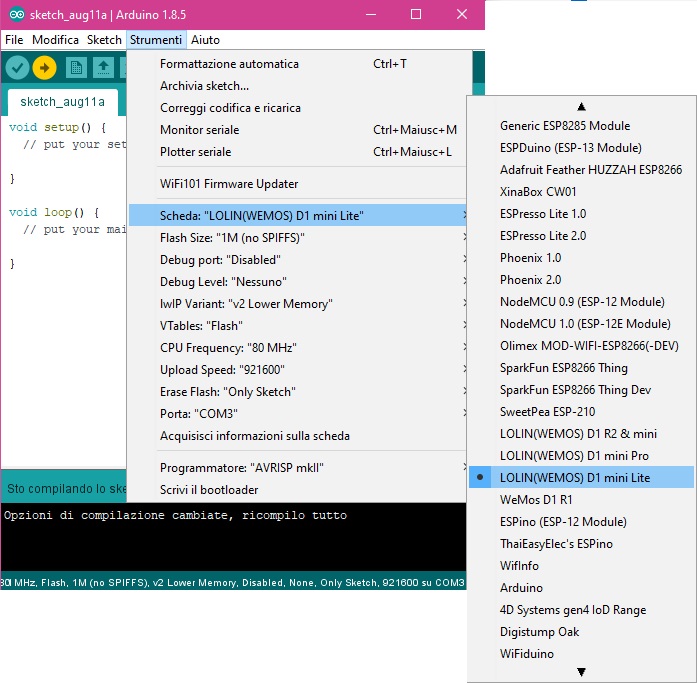Expand the Upload Speed submenu

click(297, 370)
